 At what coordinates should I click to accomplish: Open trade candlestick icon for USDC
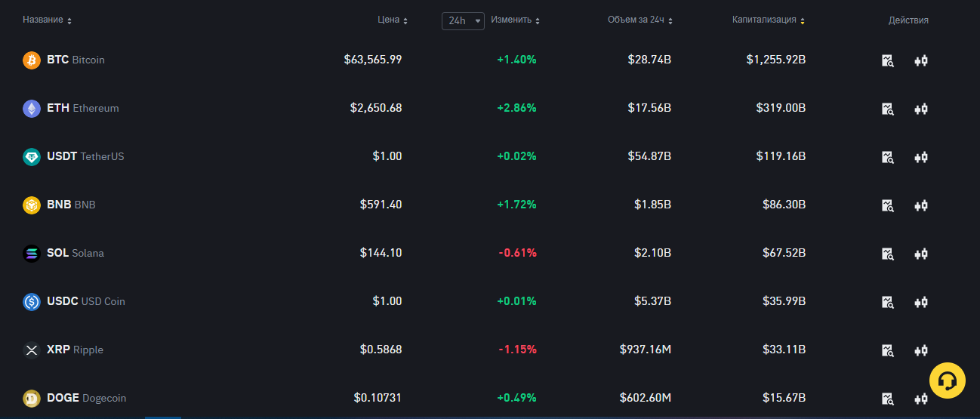tap(920, 302)
